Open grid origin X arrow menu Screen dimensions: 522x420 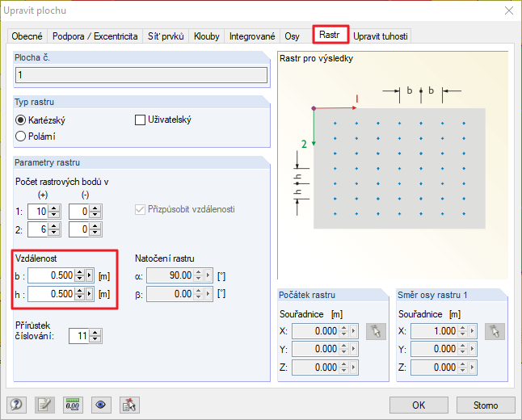point(354,331)
